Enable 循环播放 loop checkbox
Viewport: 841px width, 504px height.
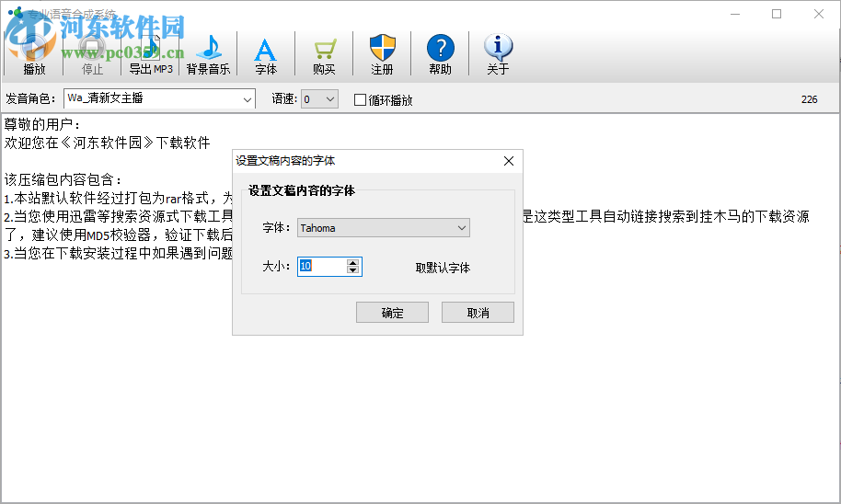pos(361,99)
